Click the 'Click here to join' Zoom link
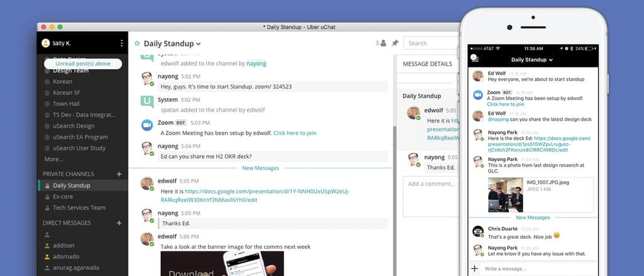The width and height of the screenshot is (644, 276). [294, 133]
